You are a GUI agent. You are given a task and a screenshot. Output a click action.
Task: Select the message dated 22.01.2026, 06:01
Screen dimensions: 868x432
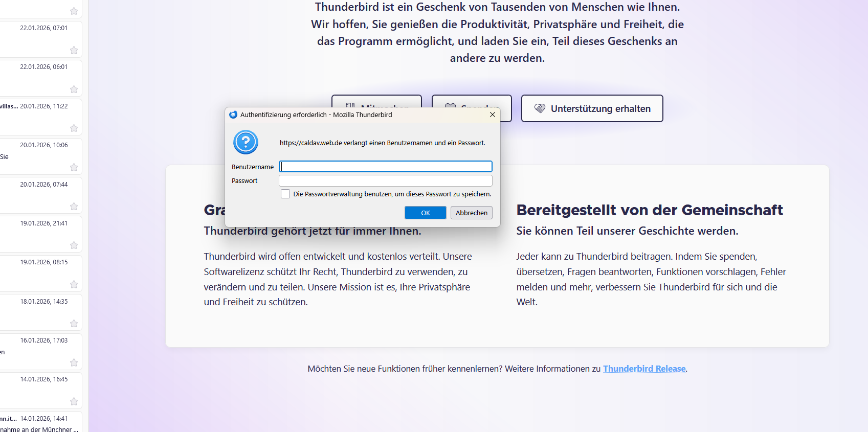tap(41, 78)
